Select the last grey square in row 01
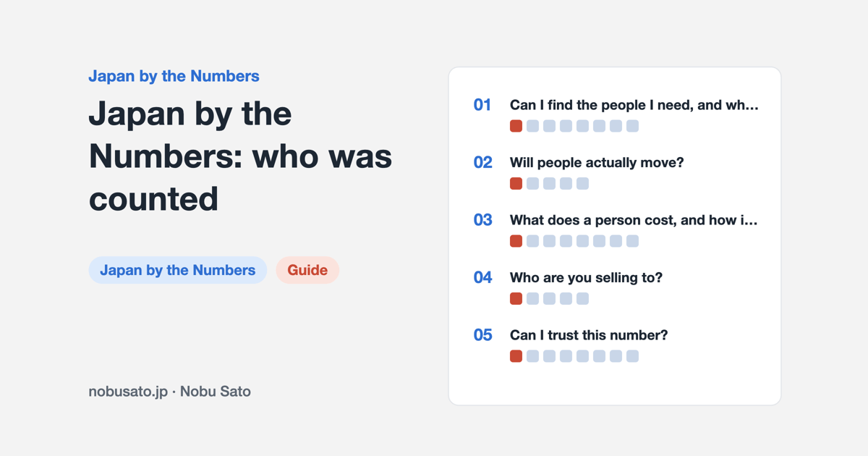Image resolution: width=868 pixels, height=456 pixels. click(632, 126)
